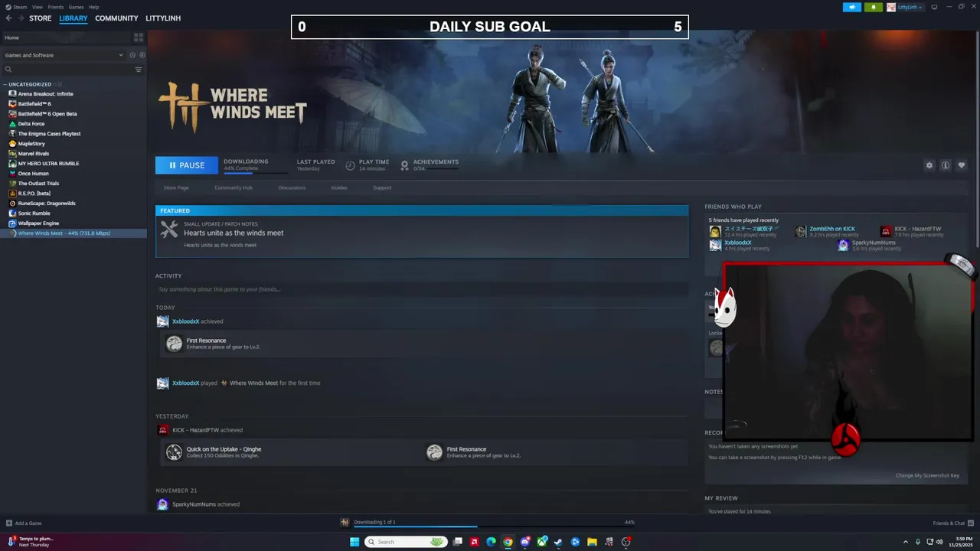
Task: Pause the Where Winds Meet download
Action: click(x=187, y=165)
